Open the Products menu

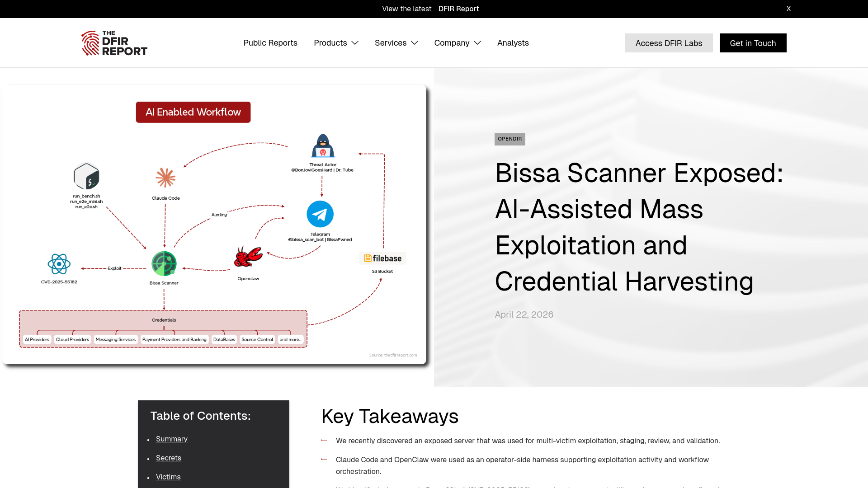click(x=330, y=43)
